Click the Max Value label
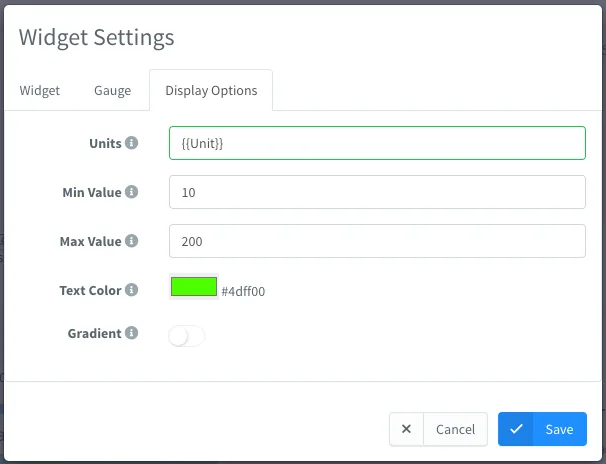The width and height of the screenshot is (606, 464). pos(90,241)
